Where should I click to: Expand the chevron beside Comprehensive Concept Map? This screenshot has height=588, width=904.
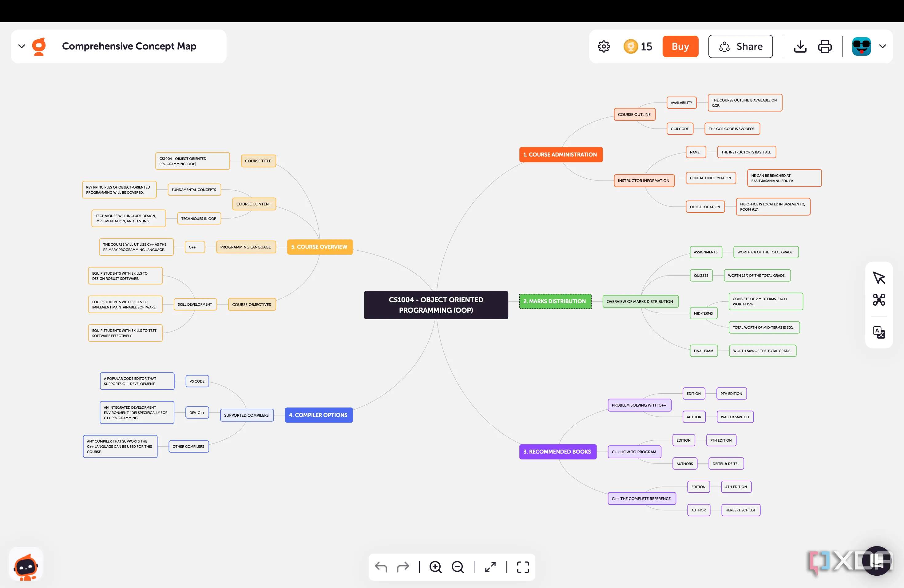pyautogui.click(x=21, y=46)
